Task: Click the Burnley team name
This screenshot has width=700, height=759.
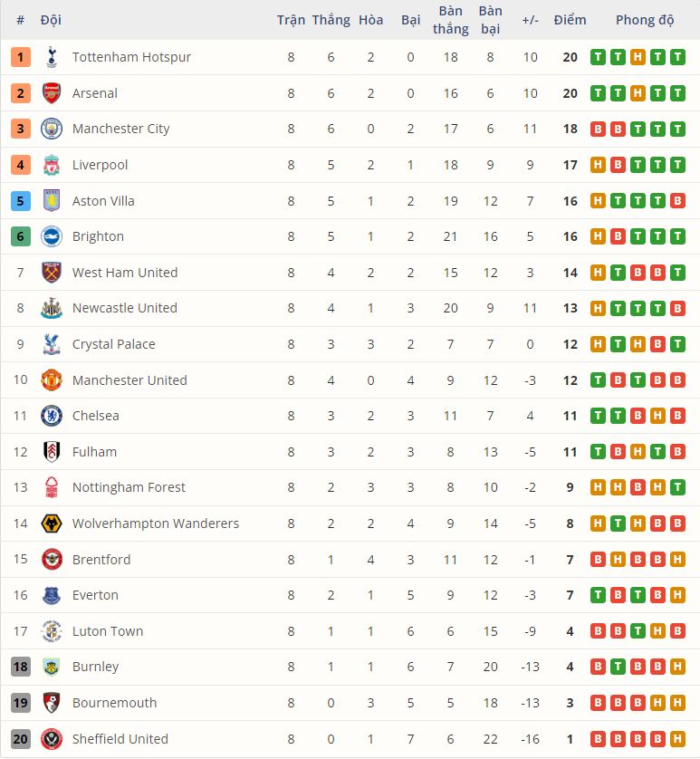Action: coord(97,667)
